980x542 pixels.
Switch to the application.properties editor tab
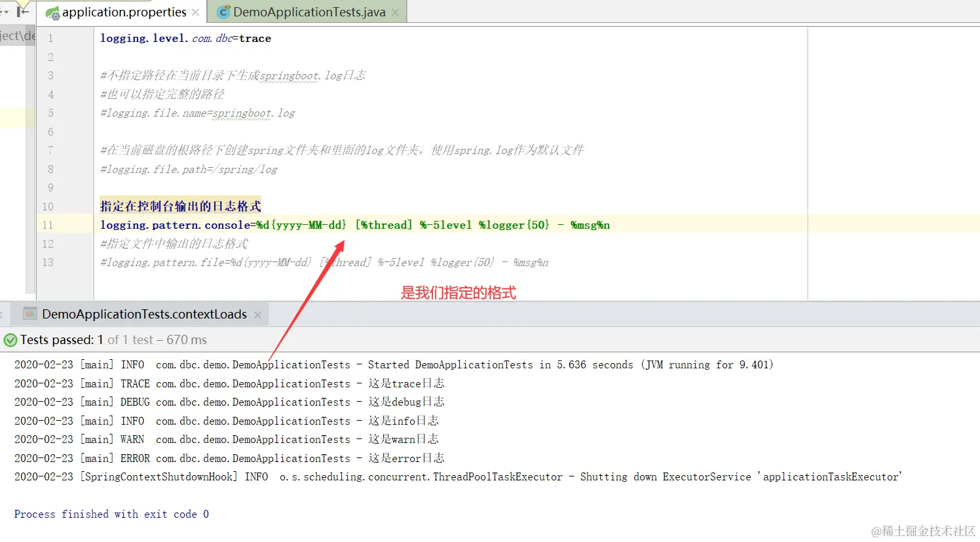[x=122, y=12]
